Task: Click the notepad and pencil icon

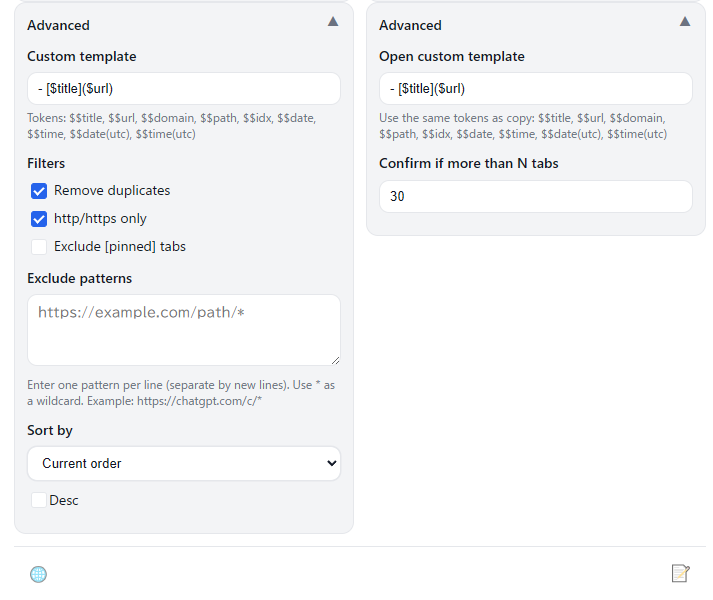Action: click(680, 573)
